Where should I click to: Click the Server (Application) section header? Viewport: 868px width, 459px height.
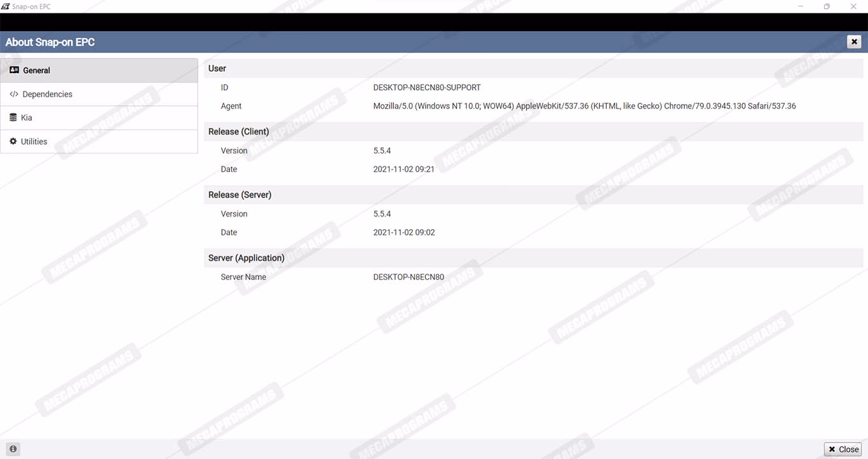246,258
